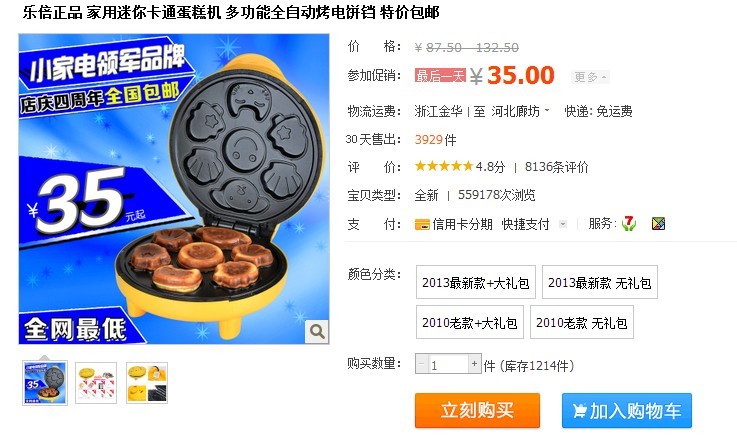Increase quantity with the plus button
This screenshot has height=440, width=737.
pyautogui.click(x=474, y=364)
